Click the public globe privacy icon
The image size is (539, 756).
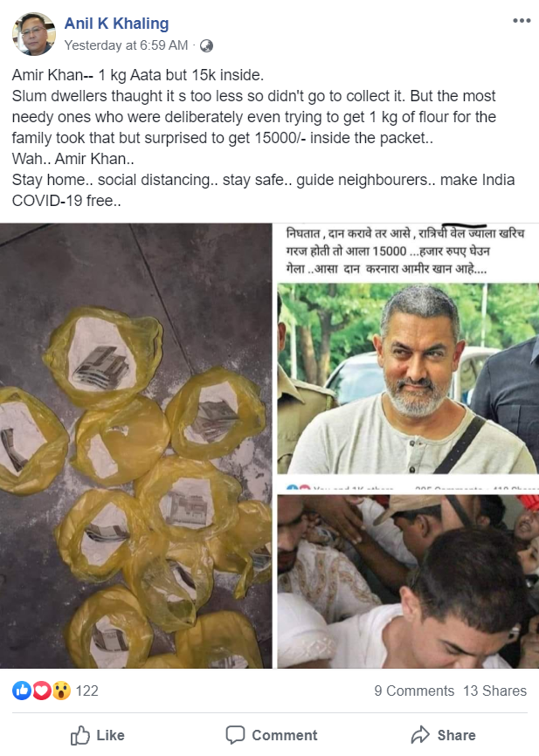[x=206, y=45]
